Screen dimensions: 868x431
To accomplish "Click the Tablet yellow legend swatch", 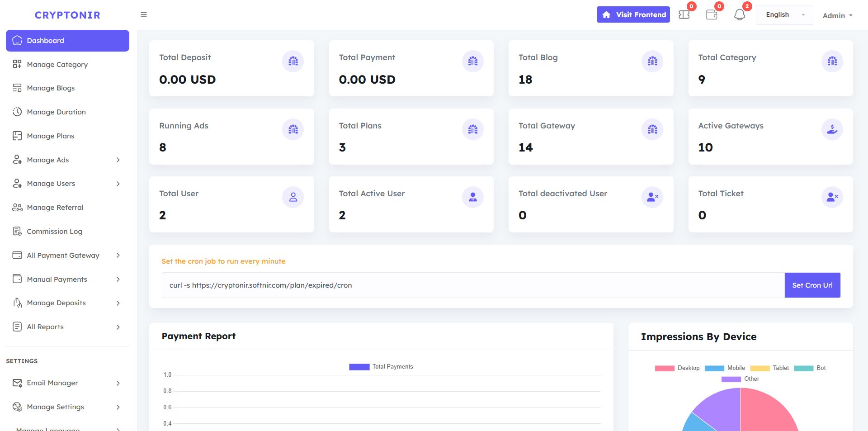I will point(759,368).
